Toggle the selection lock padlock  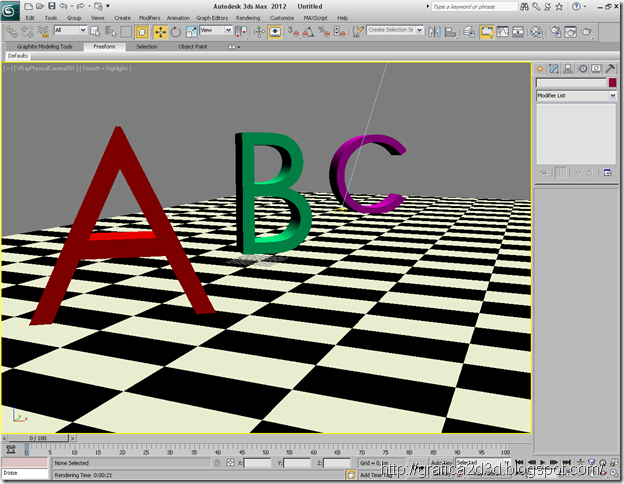[217, 463]
